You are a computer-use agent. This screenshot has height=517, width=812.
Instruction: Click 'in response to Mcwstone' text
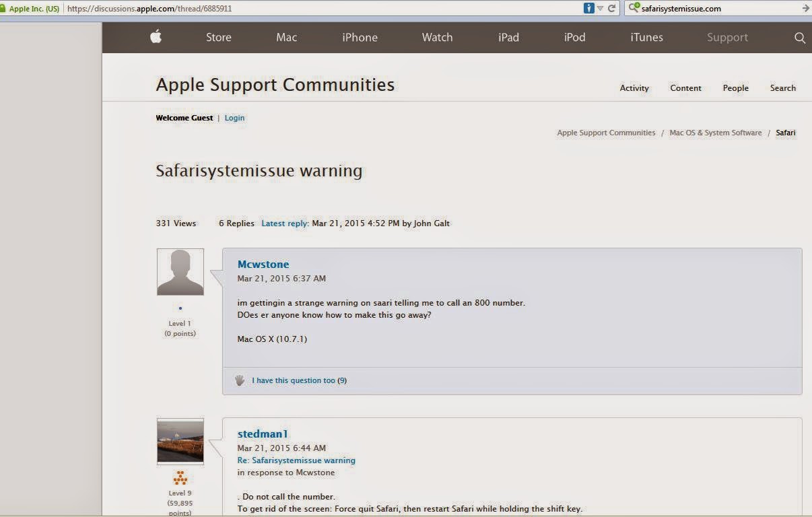click(x=286, y=473)
